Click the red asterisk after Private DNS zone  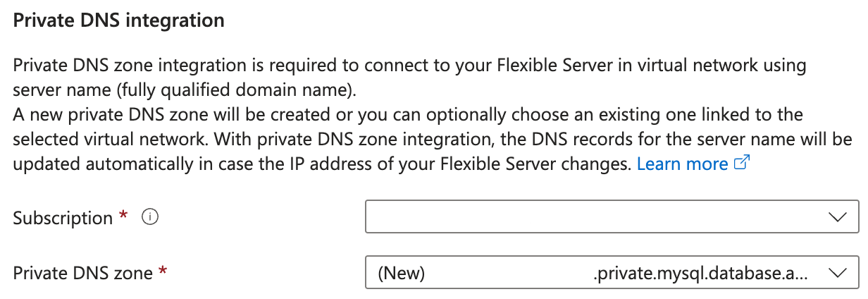163,272
